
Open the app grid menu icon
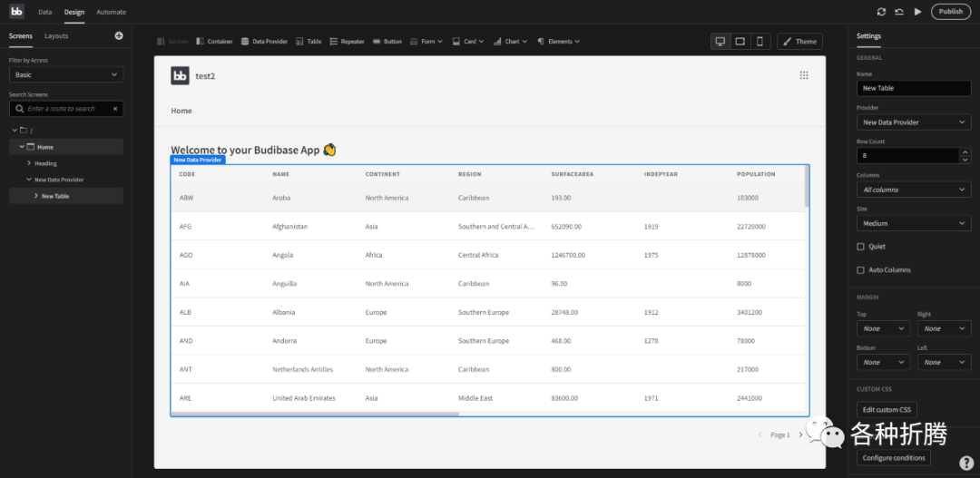click(804, 75)
